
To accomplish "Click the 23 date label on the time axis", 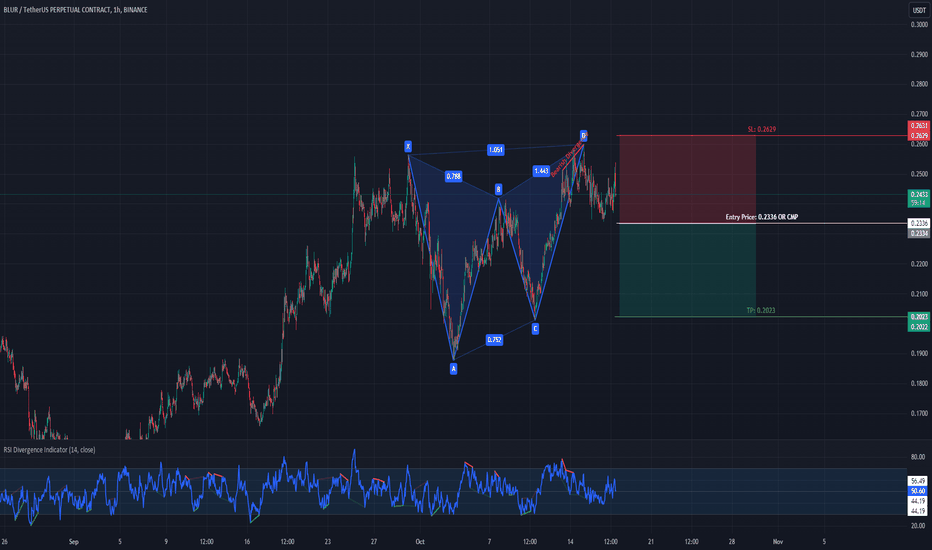I will (x=328, y=542).
